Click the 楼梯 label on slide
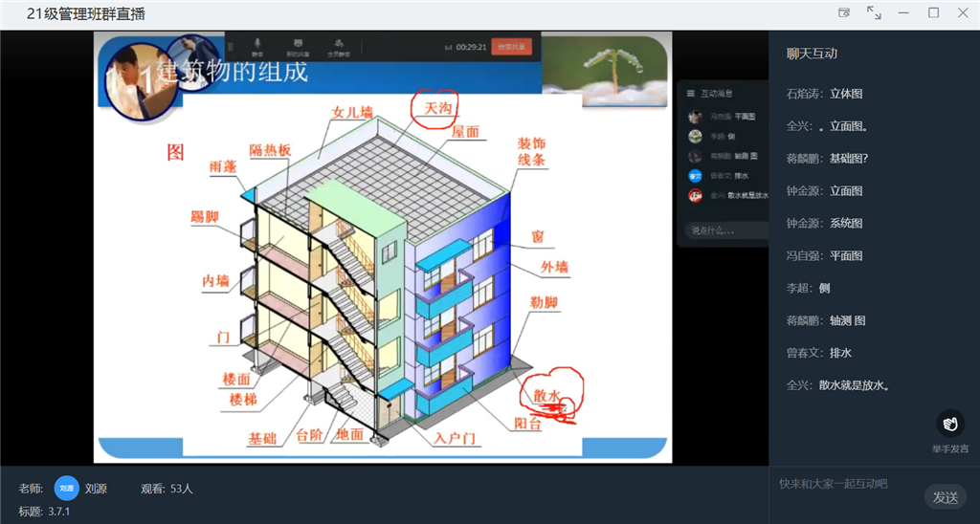This screenshot has height=524, width=980. [243, 400]
